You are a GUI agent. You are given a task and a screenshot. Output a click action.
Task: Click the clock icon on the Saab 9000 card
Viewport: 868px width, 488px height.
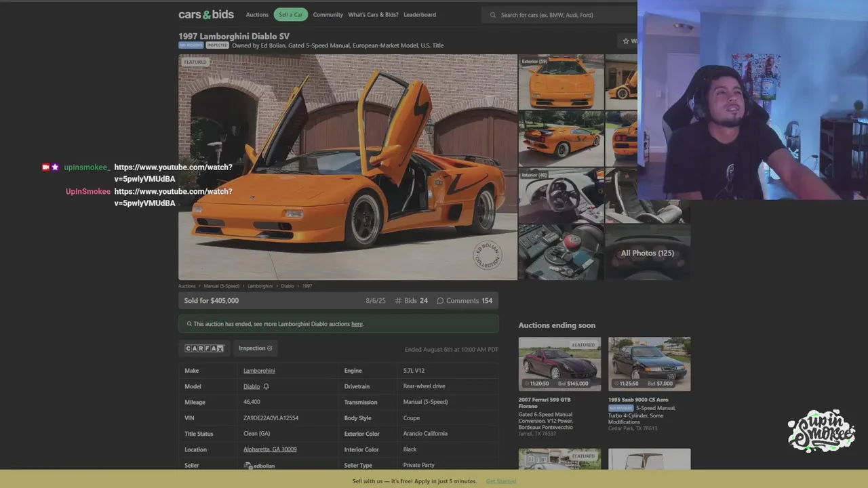pos(616,384)
